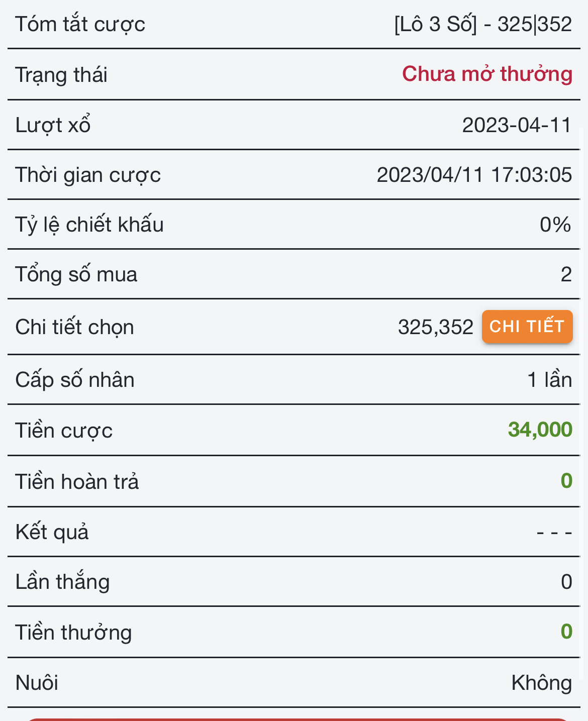Select the Trạng thái row label

coord(61,75)
